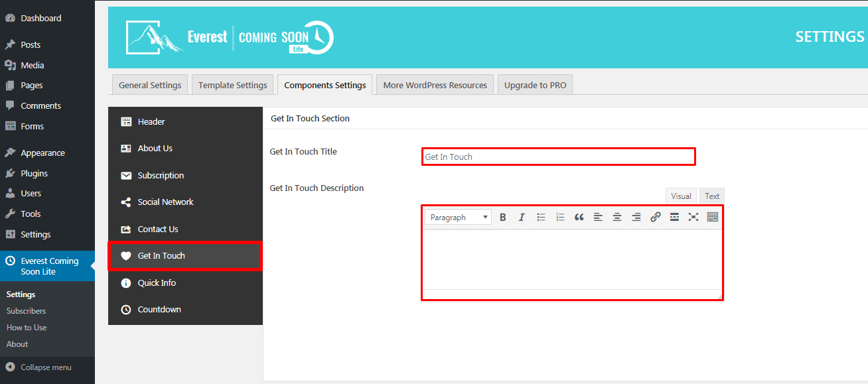Click inside the description editor area
This screenshot has height=384, width=868.
(572, 259)
